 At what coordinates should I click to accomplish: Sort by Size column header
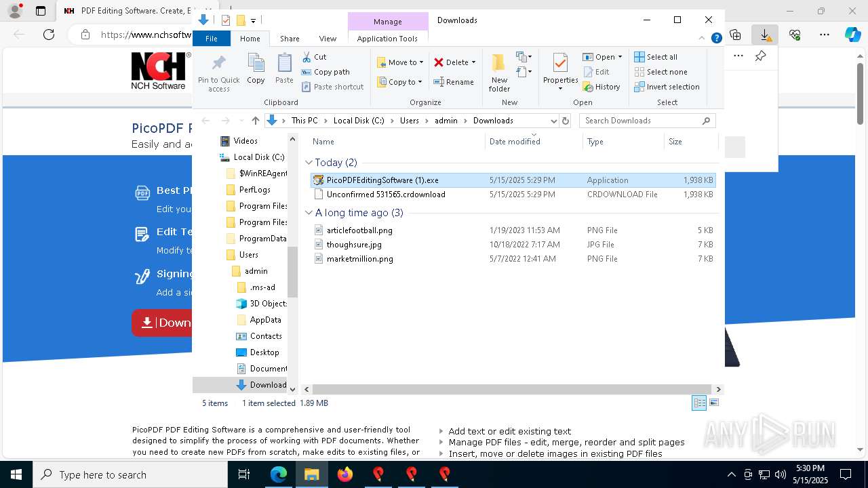coord(690,142)
